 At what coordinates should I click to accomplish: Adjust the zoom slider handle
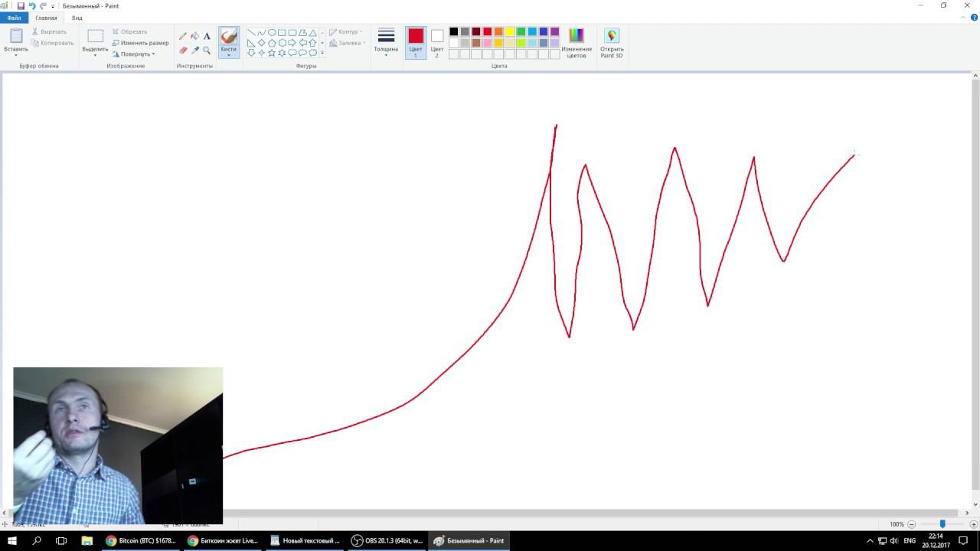(942, 524)
